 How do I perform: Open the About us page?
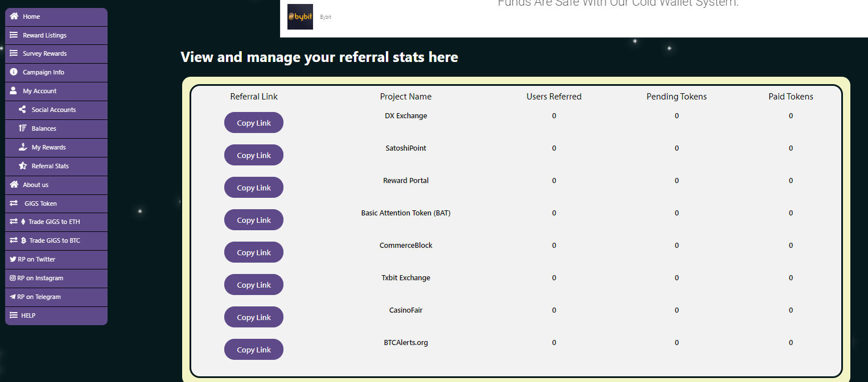[x=56, y=185]
